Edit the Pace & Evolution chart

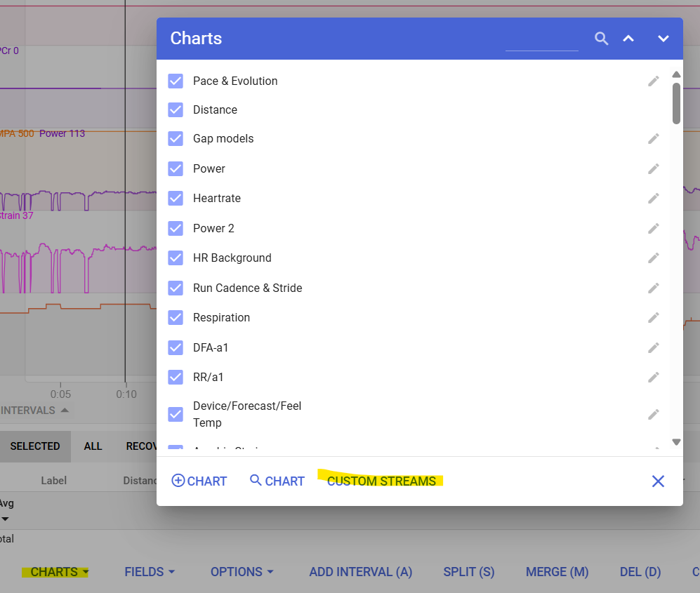[654, 81]
